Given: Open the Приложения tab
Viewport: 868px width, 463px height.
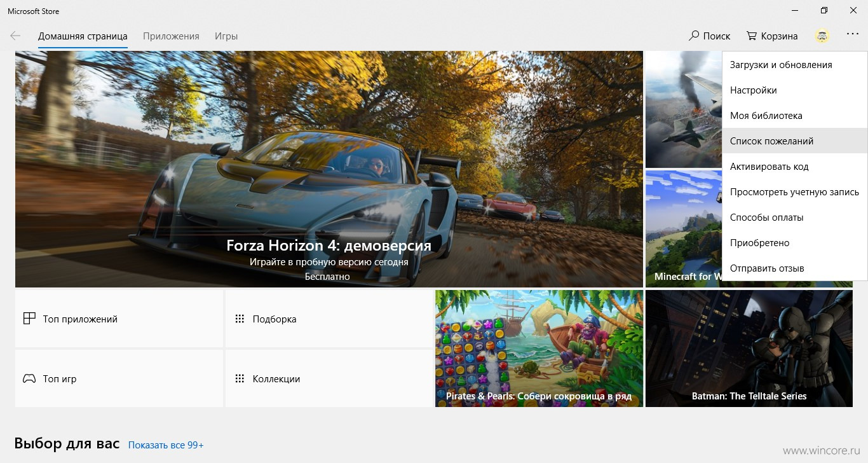Looking at the screenshot, I should coord(171,36).
